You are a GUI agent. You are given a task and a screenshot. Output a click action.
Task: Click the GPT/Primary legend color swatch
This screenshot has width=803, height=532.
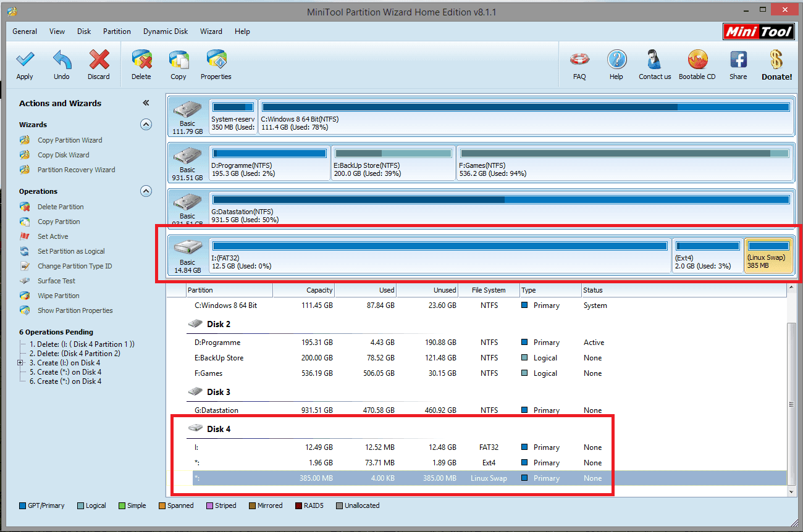[x=22, y=505]
